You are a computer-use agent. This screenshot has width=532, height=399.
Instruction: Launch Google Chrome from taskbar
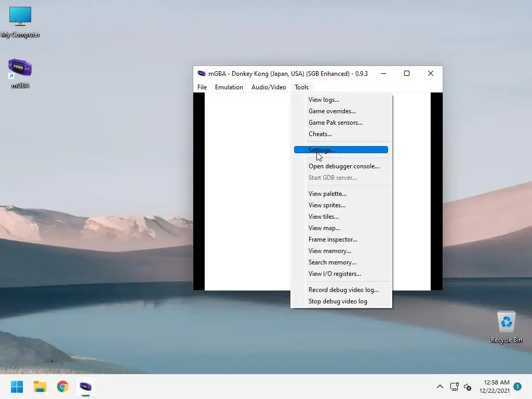point(63,387)
